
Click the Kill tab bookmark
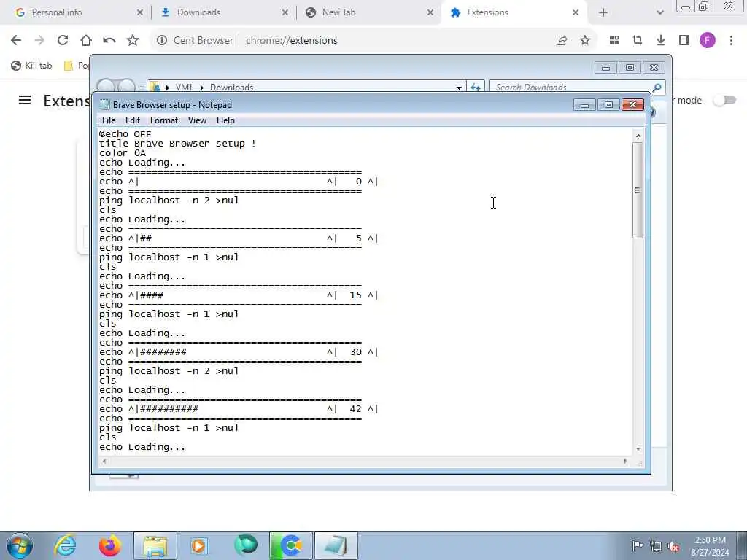click(x=31, y=66)
